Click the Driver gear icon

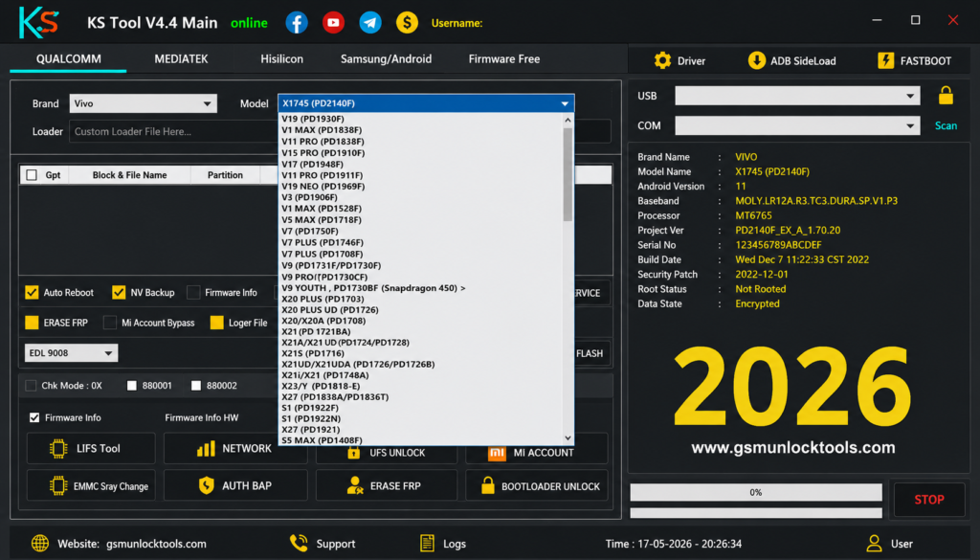coord(662,60)
